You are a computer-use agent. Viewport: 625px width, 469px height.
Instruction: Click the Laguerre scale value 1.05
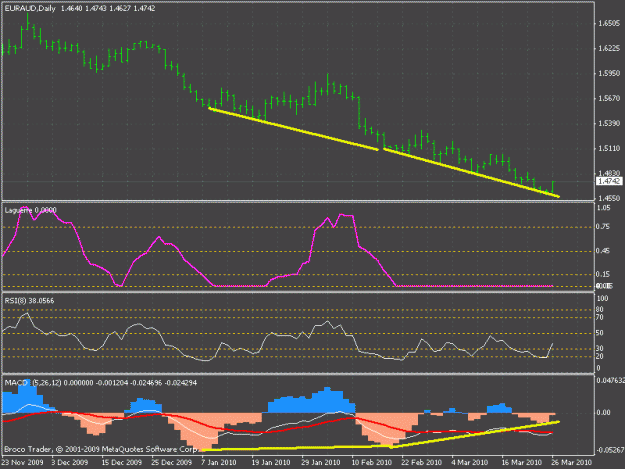[x=603, y=208]
